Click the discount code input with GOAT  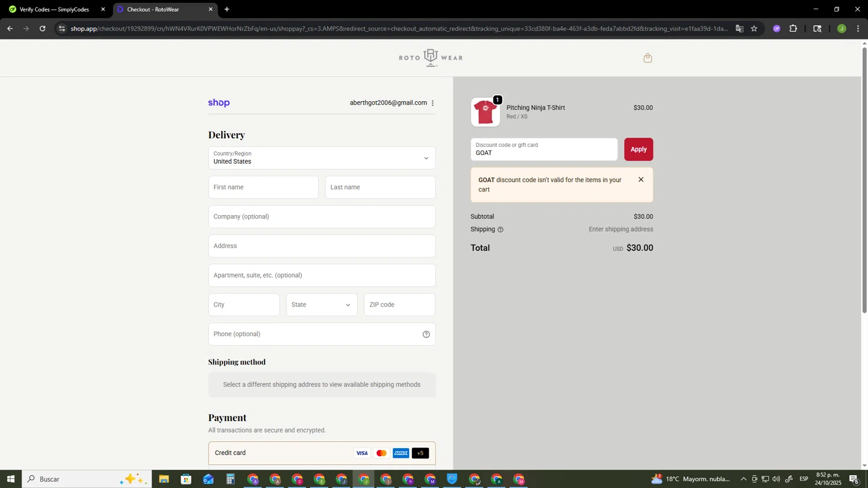coord(544,149)
